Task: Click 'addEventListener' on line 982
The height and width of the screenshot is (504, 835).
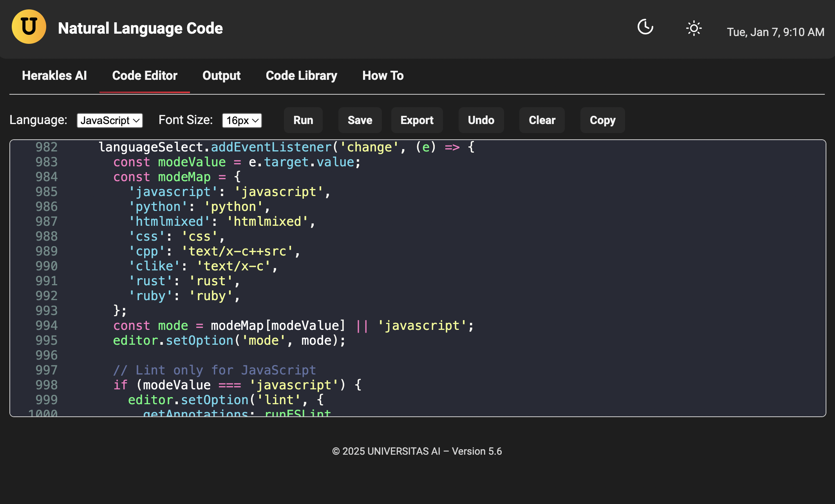Action: pos(271,147)
